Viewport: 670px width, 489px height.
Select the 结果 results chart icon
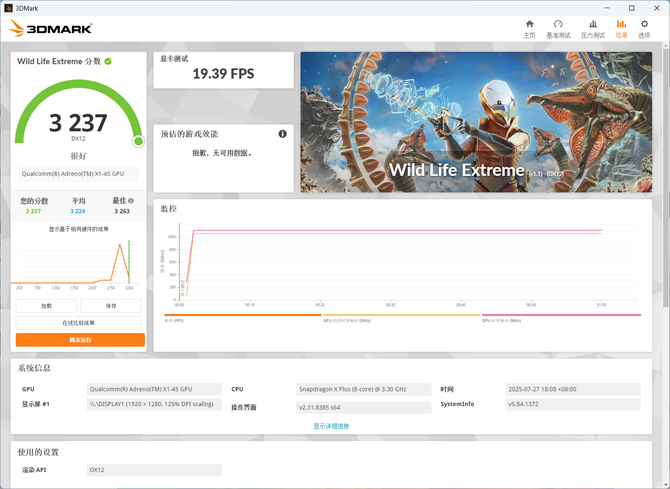click(x=621, y=24)
